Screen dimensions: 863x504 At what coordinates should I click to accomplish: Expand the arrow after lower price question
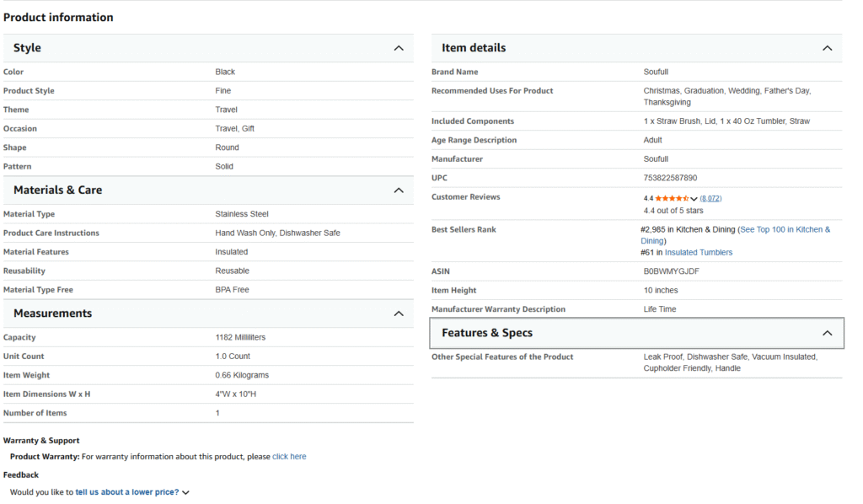185,493
